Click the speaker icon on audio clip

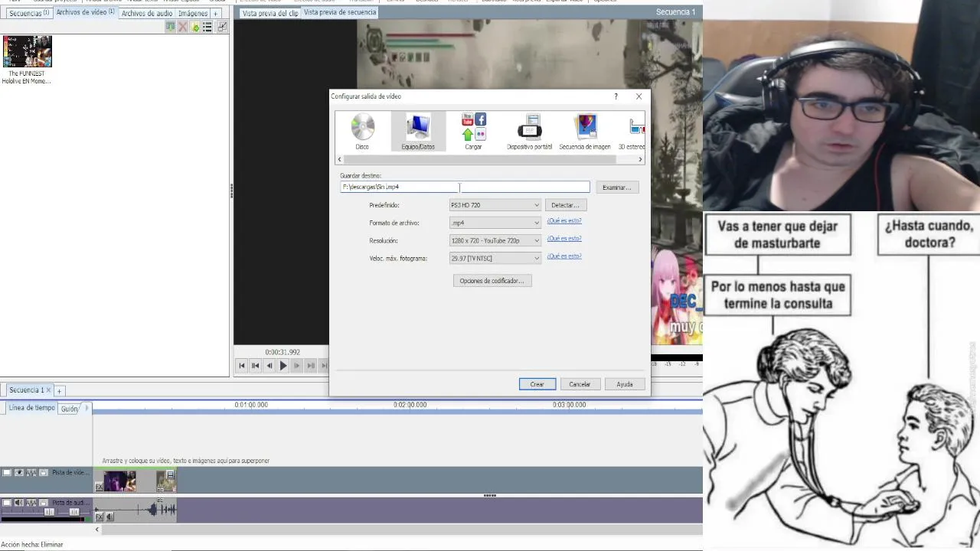[x=109, y=517]
